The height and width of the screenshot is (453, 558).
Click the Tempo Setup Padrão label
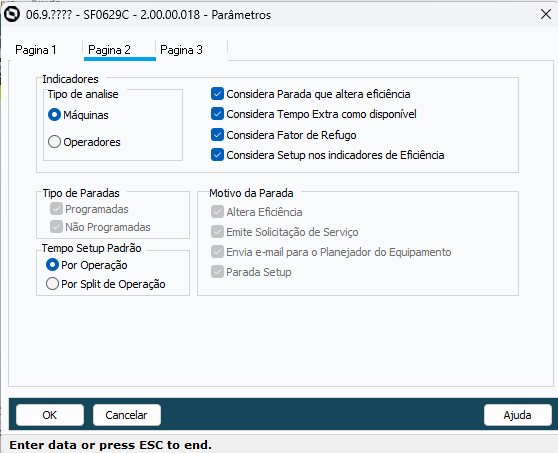click(91, 248)
